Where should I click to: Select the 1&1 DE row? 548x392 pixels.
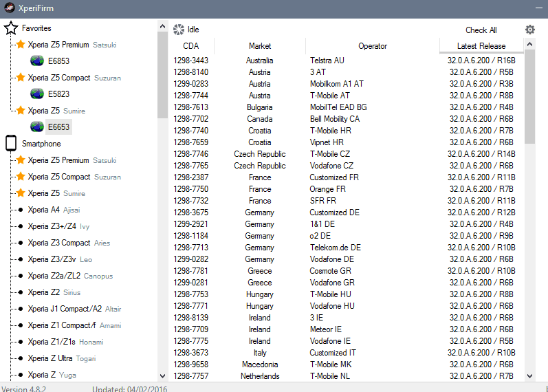347,224
